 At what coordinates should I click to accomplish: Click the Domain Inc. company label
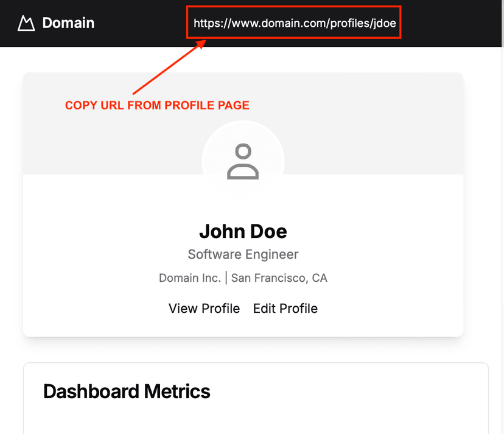pyautogui.click(x=189, y=278)
